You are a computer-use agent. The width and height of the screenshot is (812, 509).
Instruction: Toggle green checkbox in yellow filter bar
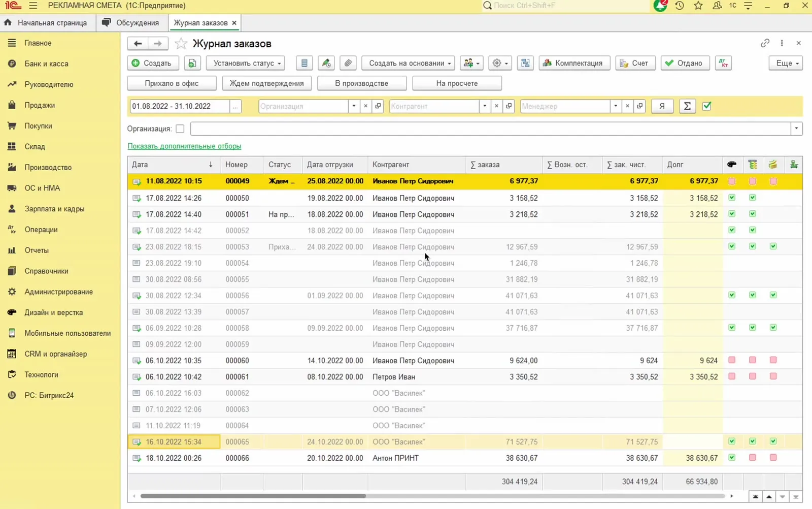coord(707,106)
